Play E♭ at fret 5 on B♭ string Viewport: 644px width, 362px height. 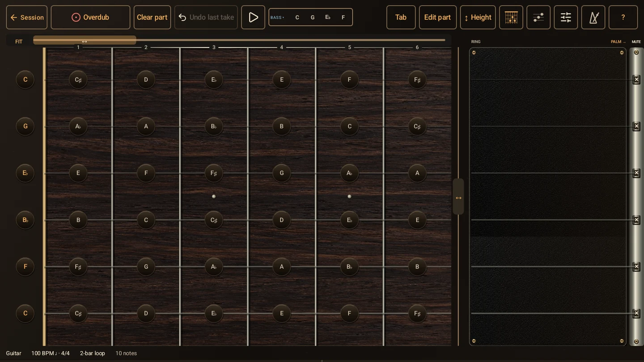(x=349, y=220)
